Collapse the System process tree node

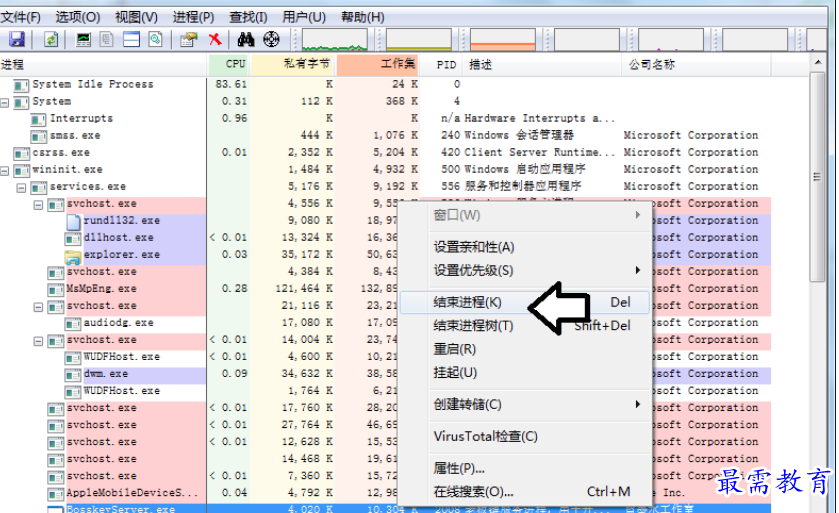6,102
